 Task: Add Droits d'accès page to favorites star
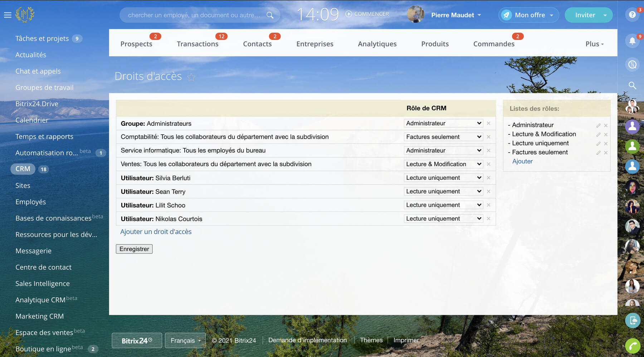pos(191,77)
